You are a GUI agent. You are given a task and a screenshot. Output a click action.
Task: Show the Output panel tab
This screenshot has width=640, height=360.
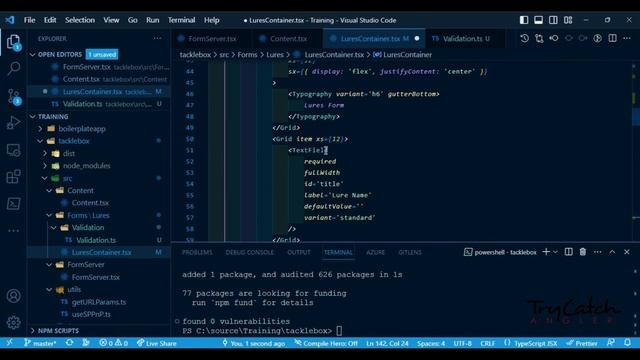[x=299, y=252]
